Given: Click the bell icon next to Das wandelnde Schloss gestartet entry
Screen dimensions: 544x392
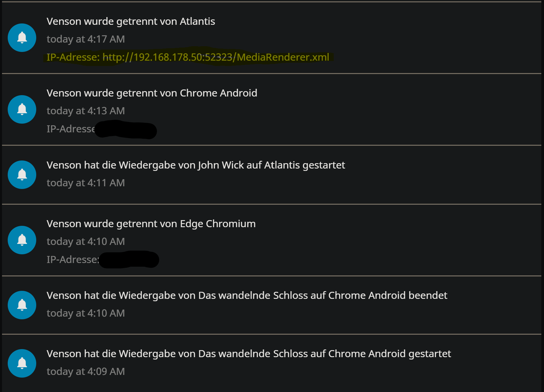Looking at the screenshot, I should coord(22,363).
